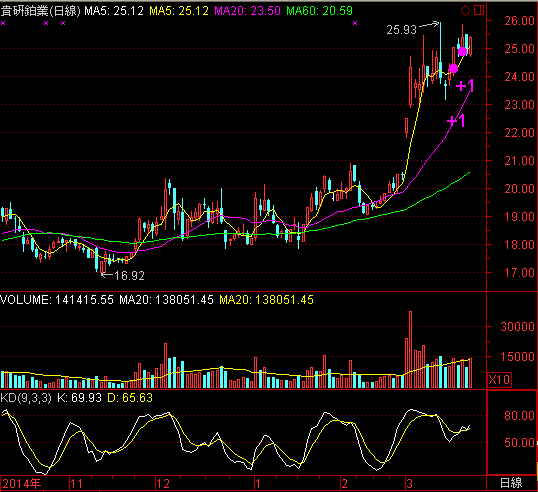Click the red diamond icon above the price axis
This screenshot has width=538, height=492.
pyautogui.click(x=465, y=11)
